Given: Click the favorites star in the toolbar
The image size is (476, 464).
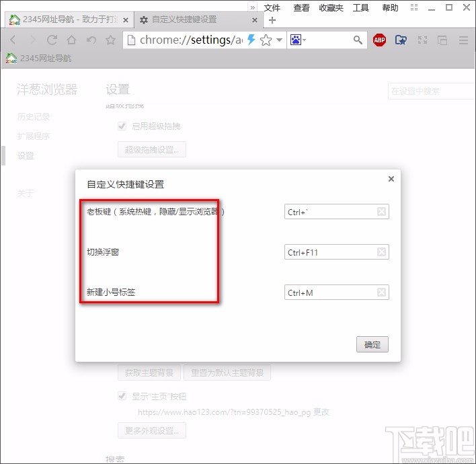Looking at the screenshot, I should coord(110,40).
